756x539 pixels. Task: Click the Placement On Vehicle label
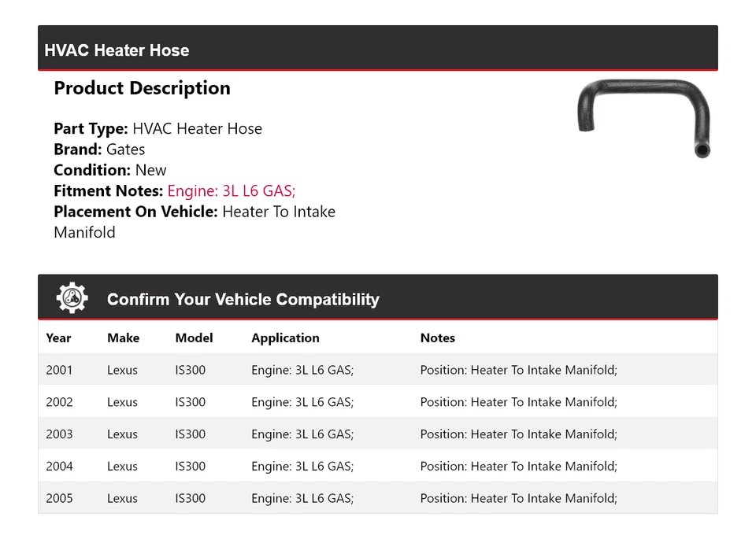click(135, 212)
